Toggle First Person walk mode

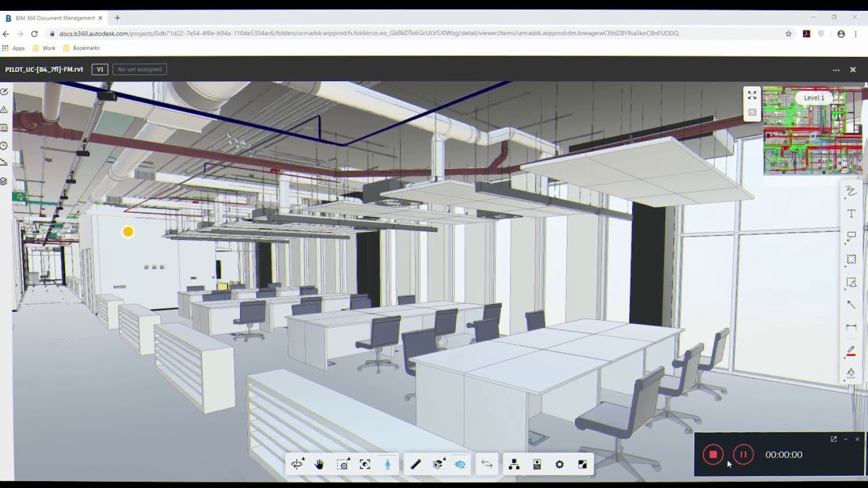coord(388,464)
